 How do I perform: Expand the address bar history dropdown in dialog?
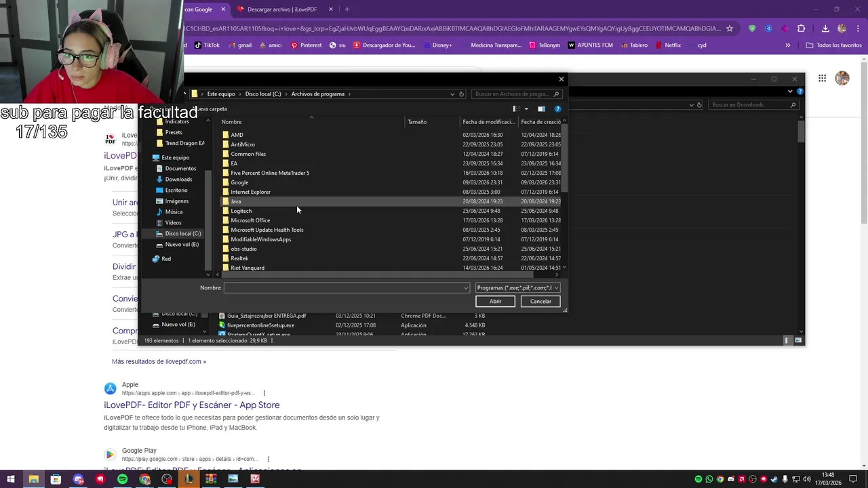coord(452,94)
